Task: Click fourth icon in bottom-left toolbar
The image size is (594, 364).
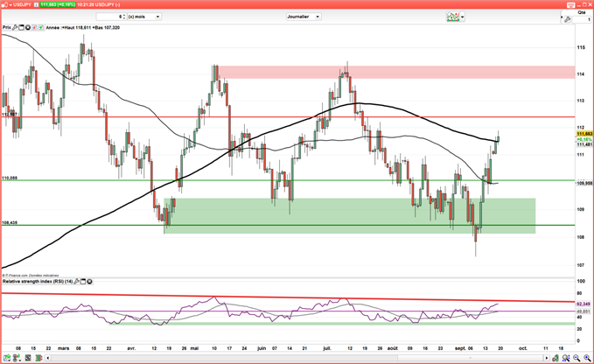Action: [38, 358]
